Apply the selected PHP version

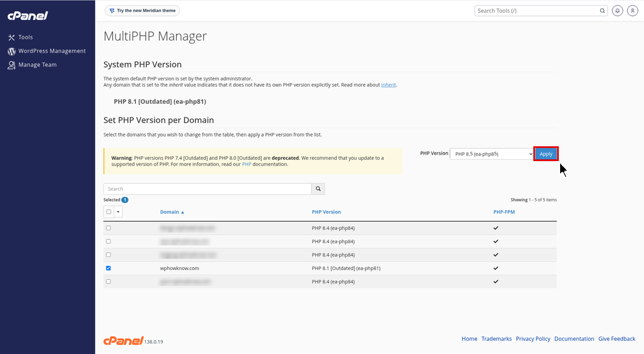coord(546,154)
